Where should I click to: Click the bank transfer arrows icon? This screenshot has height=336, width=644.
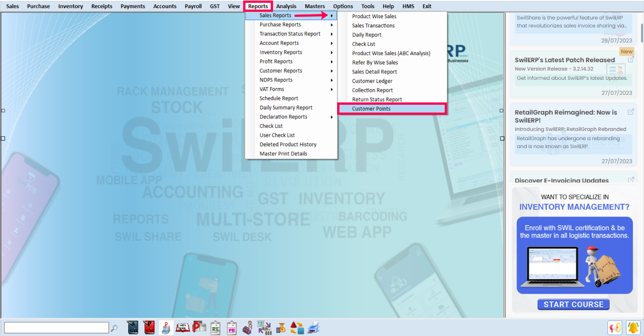tap(264, 328)
